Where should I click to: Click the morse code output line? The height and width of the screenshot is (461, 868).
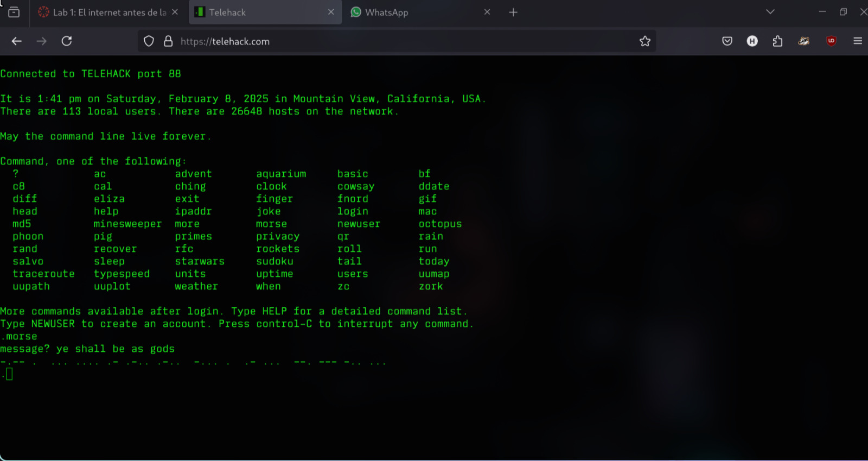coord(193,362)
